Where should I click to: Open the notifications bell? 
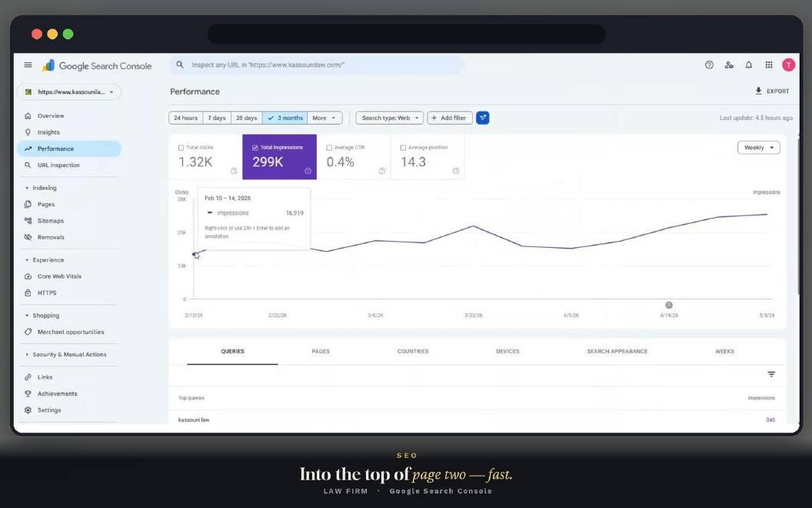[x=748, y=65]
